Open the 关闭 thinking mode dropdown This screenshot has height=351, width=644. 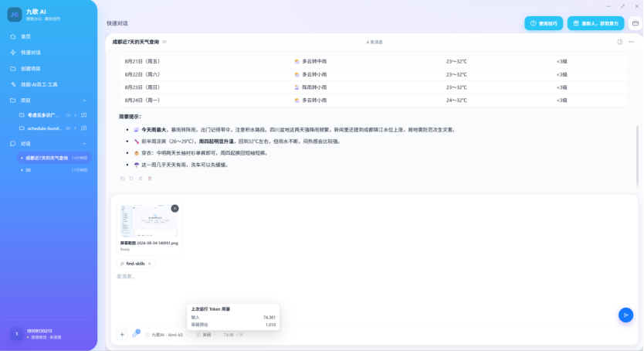[205, 335]
